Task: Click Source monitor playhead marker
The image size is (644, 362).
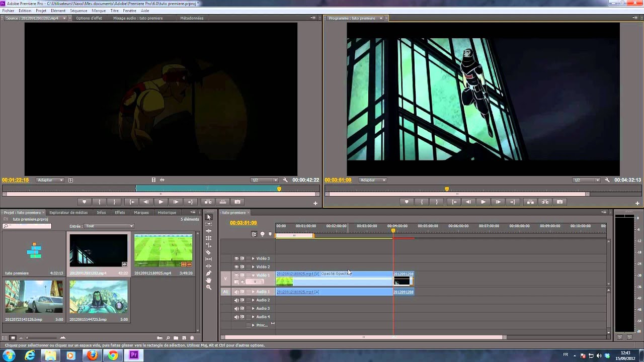Action: point(279,189)
